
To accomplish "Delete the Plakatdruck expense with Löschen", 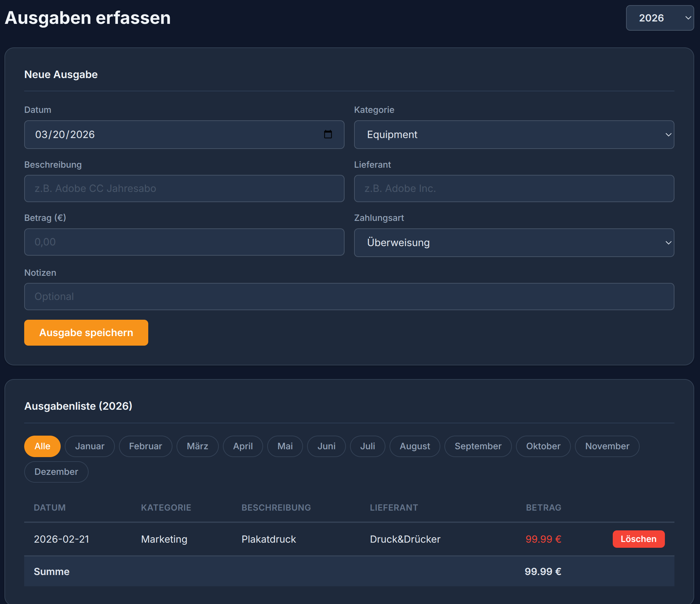I will [638, 539].
